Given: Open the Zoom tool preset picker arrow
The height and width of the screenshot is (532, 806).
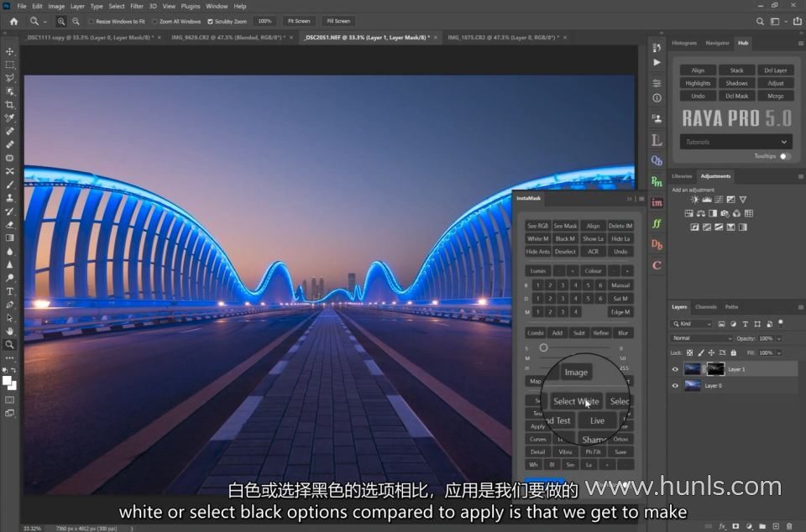Looking at the screenshot, I should coord(45,22).
